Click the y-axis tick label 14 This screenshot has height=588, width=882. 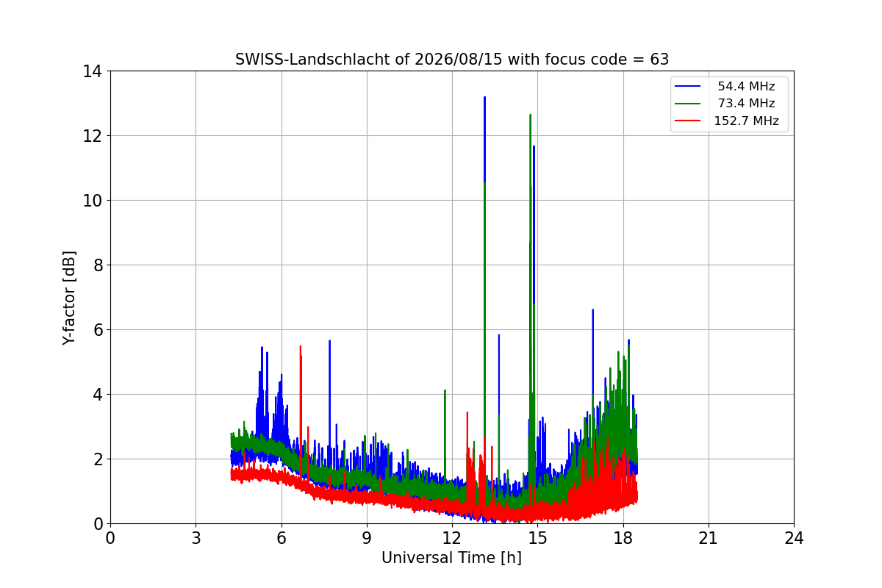(93, 71)
